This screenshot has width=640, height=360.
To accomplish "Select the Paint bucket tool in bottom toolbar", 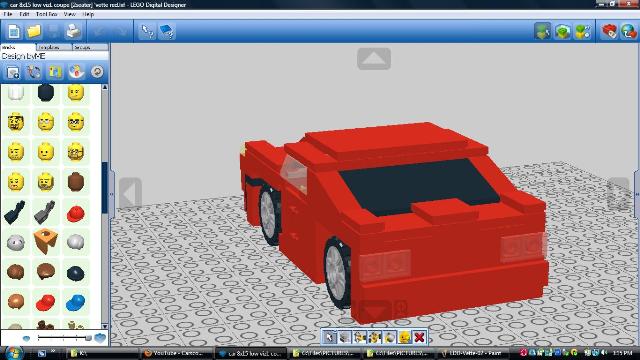I will pos(389,337).
